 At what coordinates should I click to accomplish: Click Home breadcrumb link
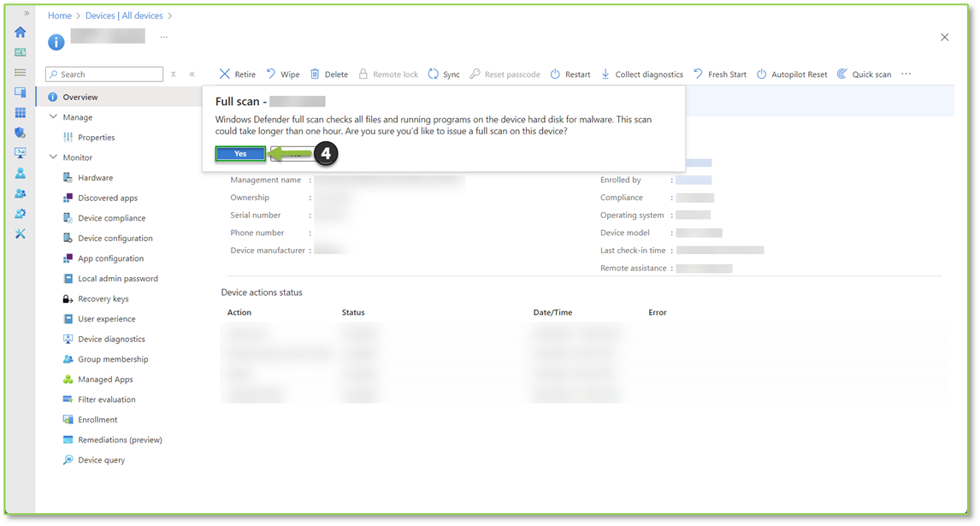pos(60,15)
